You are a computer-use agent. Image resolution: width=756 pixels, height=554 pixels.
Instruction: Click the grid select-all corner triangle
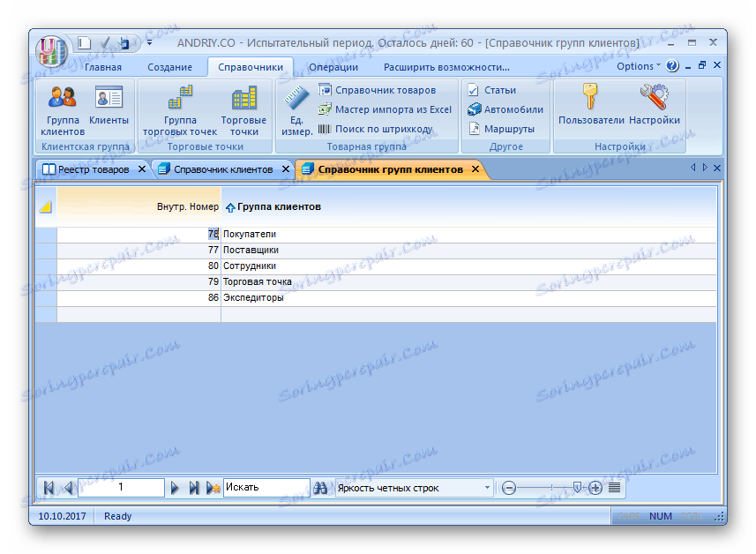coord(46,206)
